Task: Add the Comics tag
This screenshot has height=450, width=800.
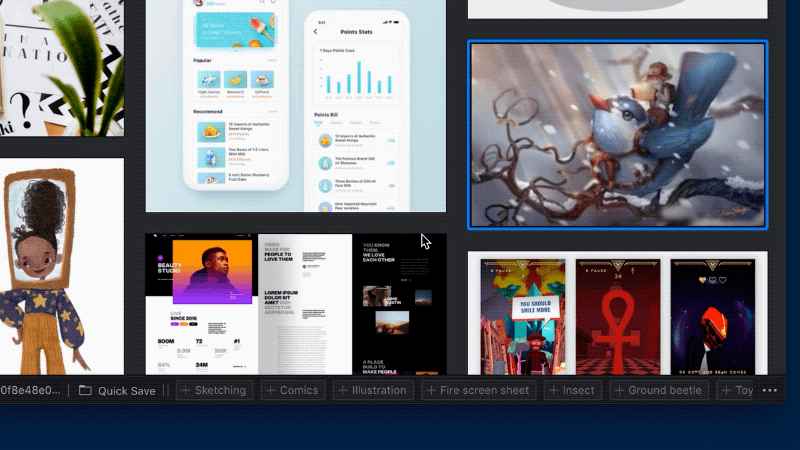Action: click(293, 390)
